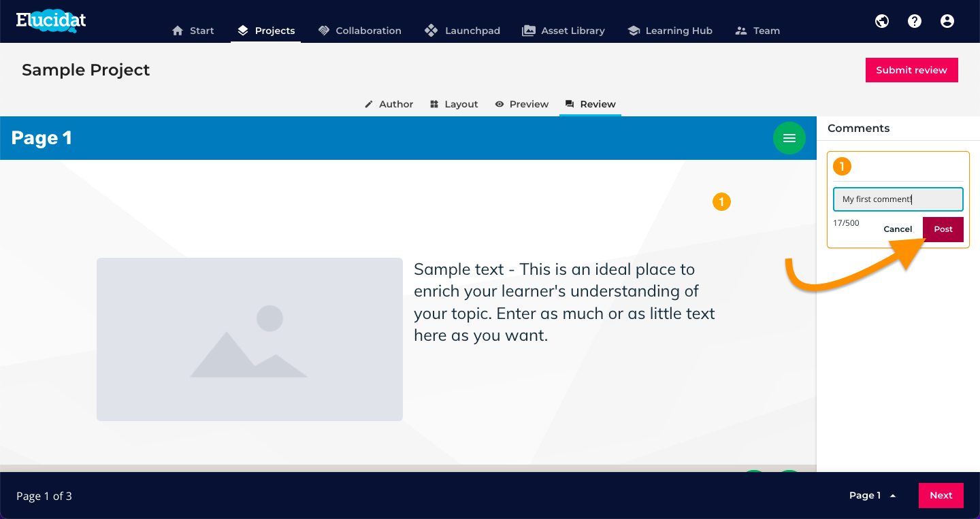The height and width of the screenshot is (519, 980).
Task: Open the Asset Library
Action: click(563, 31)
